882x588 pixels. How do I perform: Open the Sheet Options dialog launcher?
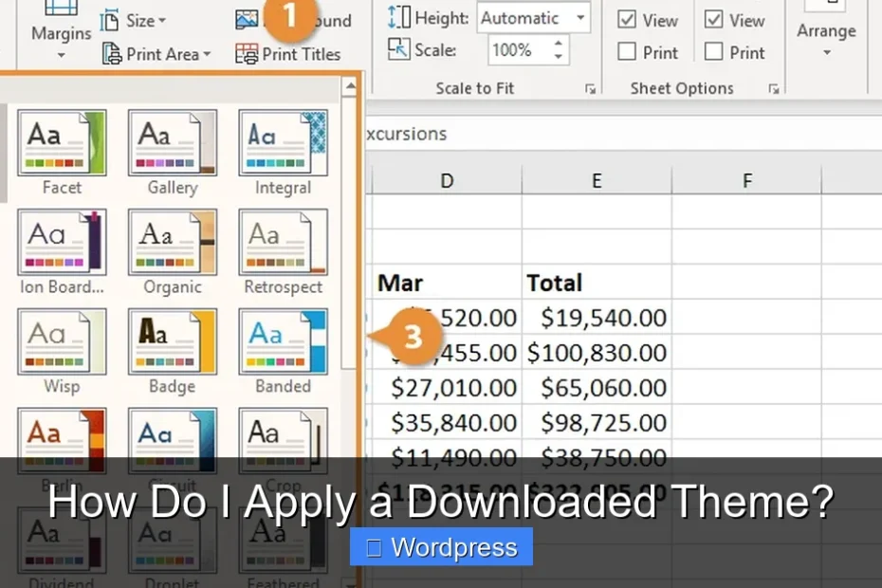[x=774, y=88]
